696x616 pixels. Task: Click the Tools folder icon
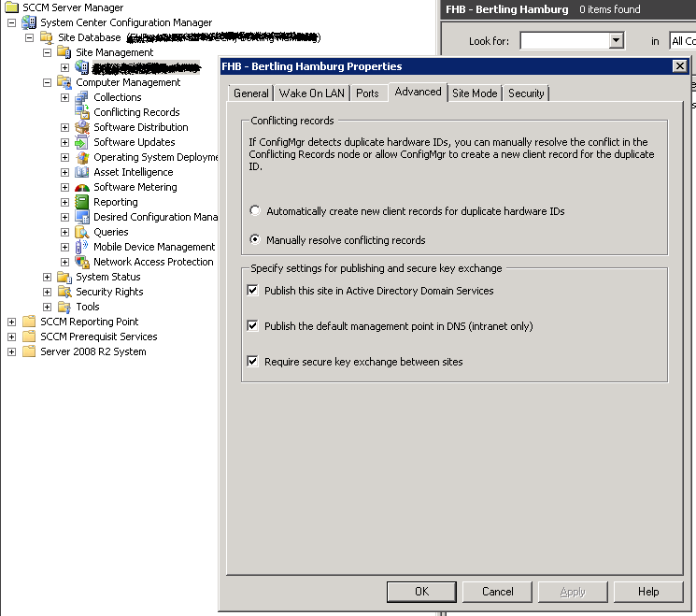pyautogui.click(x=64, y=307)
